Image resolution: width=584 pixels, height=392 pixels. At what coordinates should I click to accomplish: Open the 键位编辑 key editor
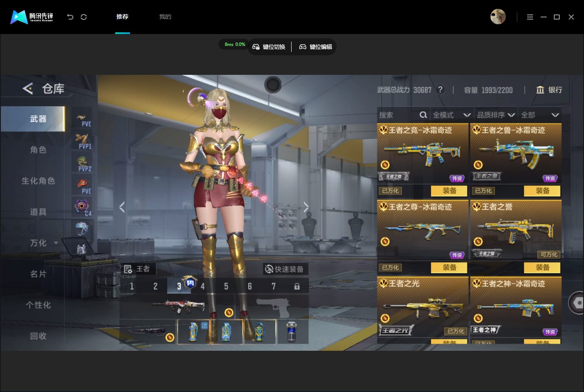click(315, 47)
